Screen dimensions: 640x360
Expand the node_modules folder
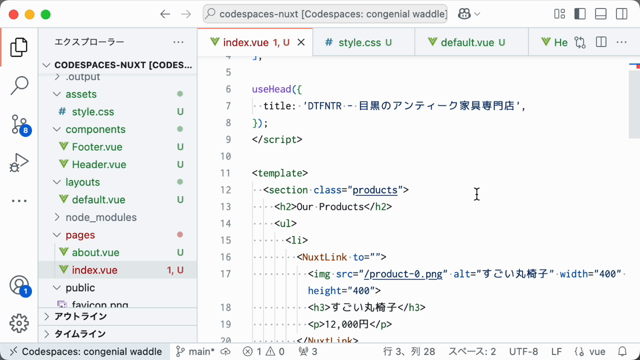57,217
